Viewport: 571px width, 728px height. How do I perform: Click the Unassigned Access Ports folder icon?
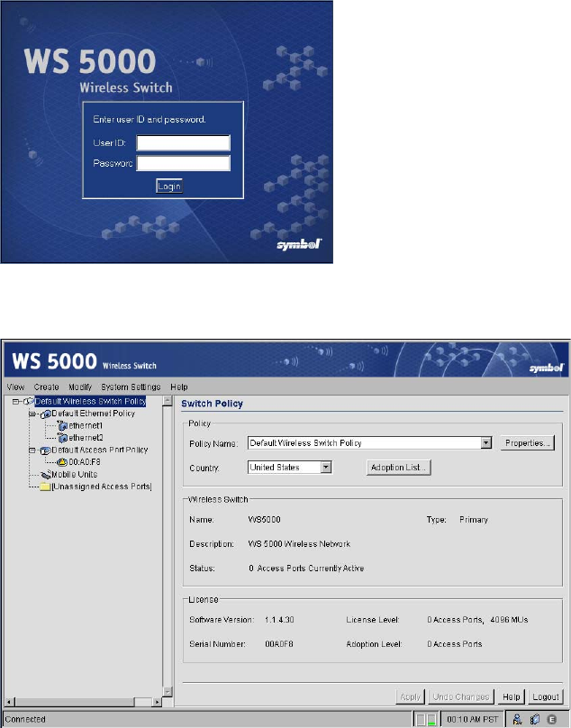(x=46, y=487)
